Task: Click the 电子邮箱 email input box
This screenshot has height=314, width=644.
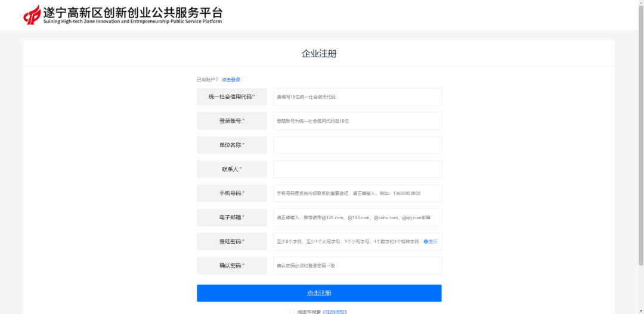Action: pos(357,217)
